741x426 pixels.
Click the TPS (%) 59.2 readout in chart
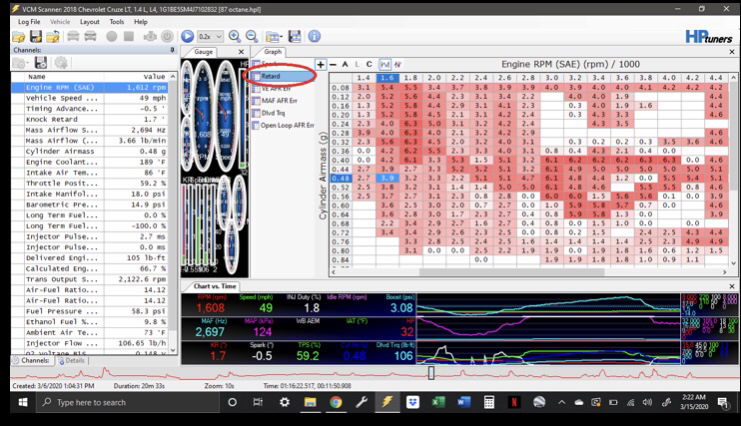[309, 352]
